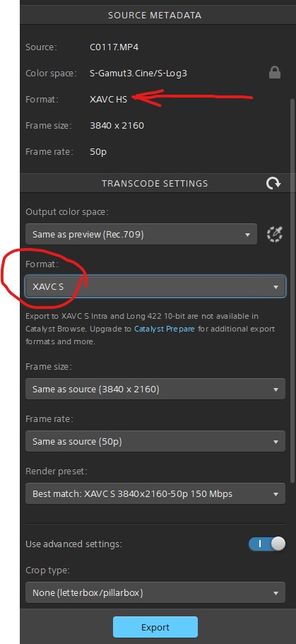Open the XAVC S format dropdown
Image resolution: width=296 pixels, height=644 pixels.
155,287
